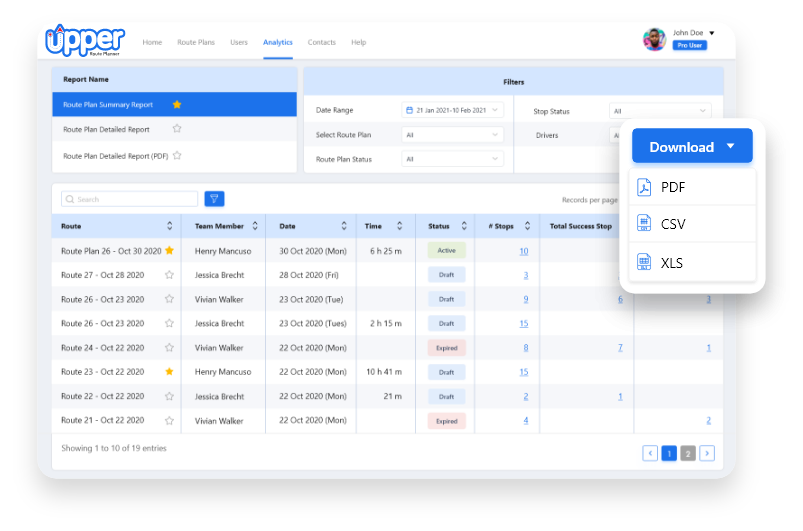The width and height of the screenshot is (803, 531).
Task: Sort table by Date column arrows
Action: (344, 226)
